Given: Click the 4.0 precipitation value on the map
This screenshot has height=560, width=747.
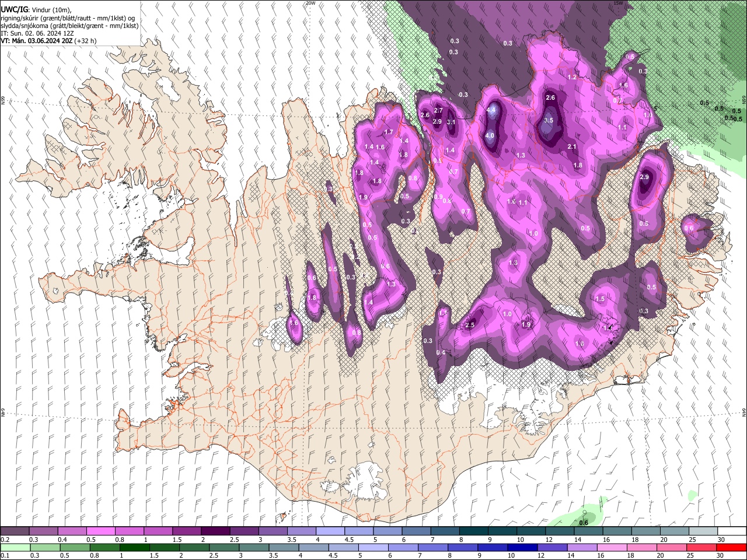Looking at the screenshot, I should [x=490, y=135].
